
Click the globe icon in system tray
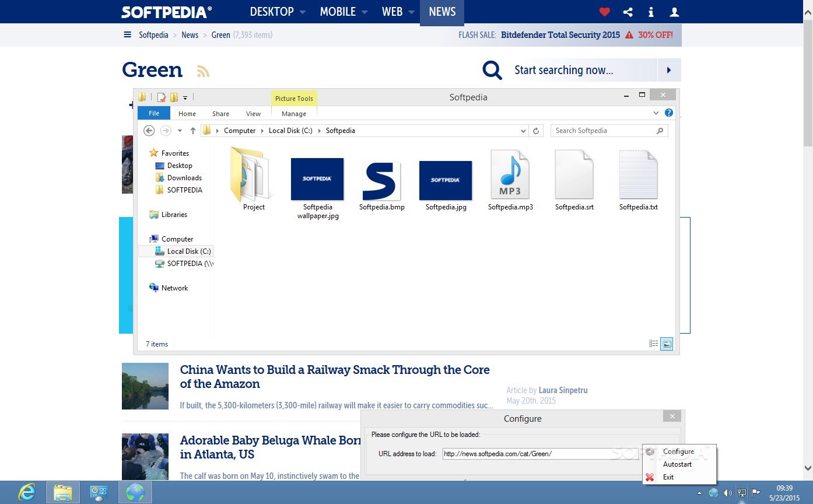click(x=713, y=493)
